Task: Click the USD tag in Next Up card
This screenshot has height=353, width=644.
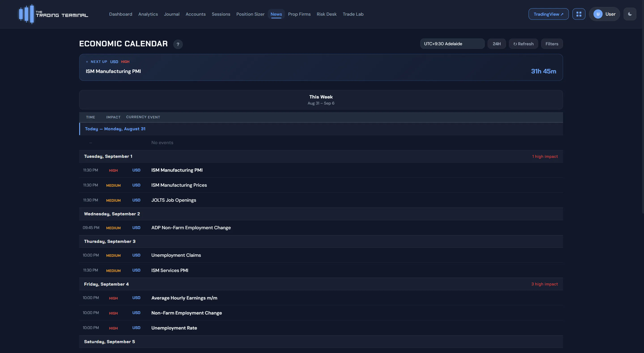Action: click(114, 62)
